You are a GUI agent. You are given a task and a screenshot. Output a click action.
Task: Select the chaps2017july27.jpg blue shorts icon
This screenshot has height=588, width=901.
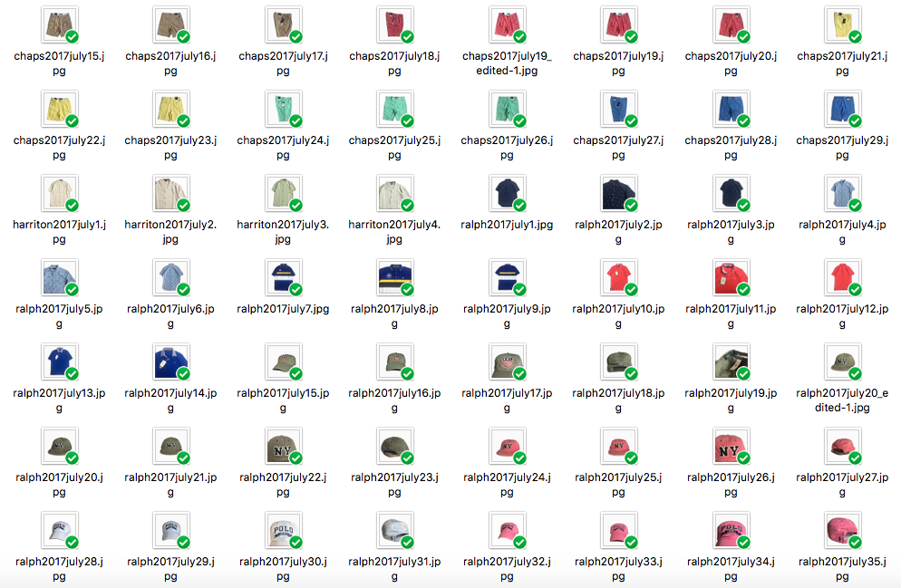click(x=618, y=109)
